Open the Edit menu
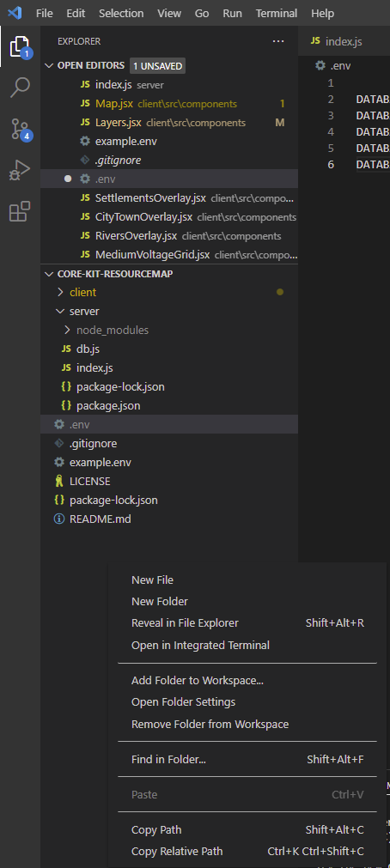 (76, 13)
